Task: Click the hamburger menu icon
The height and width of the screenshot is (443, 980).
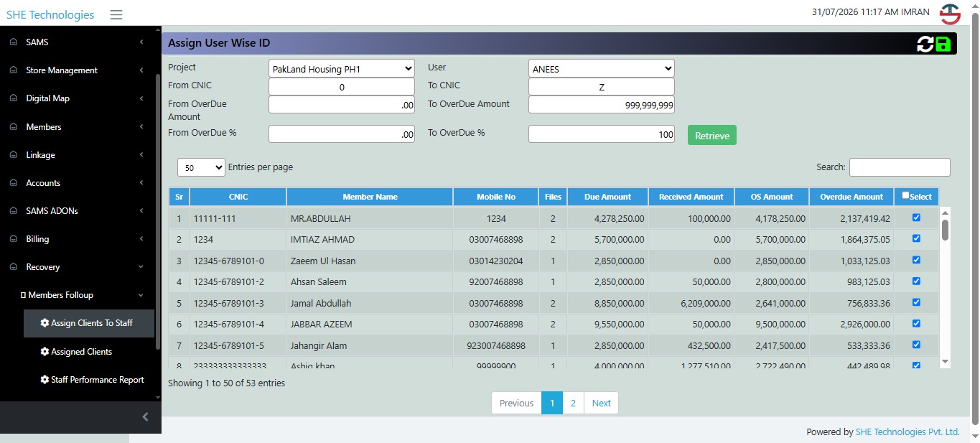Action: coord(116,15)
